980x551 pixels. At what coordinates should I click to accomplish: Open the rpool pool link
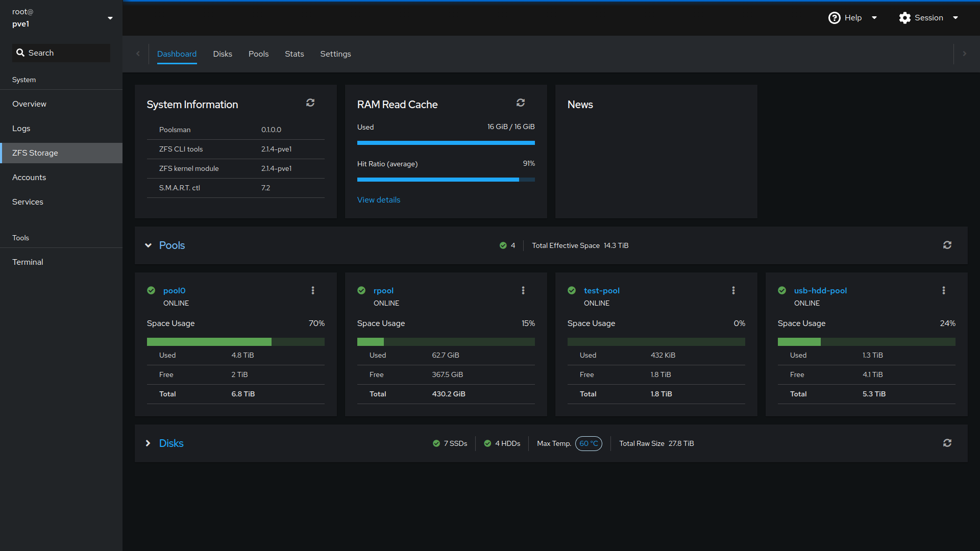383,290
